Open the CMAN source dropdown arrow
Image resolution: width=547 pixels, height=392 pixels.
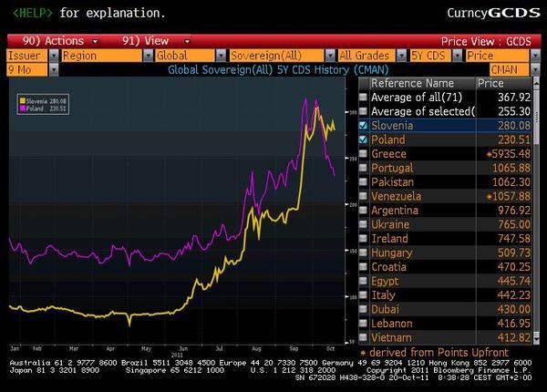click(x=535, y=70)
